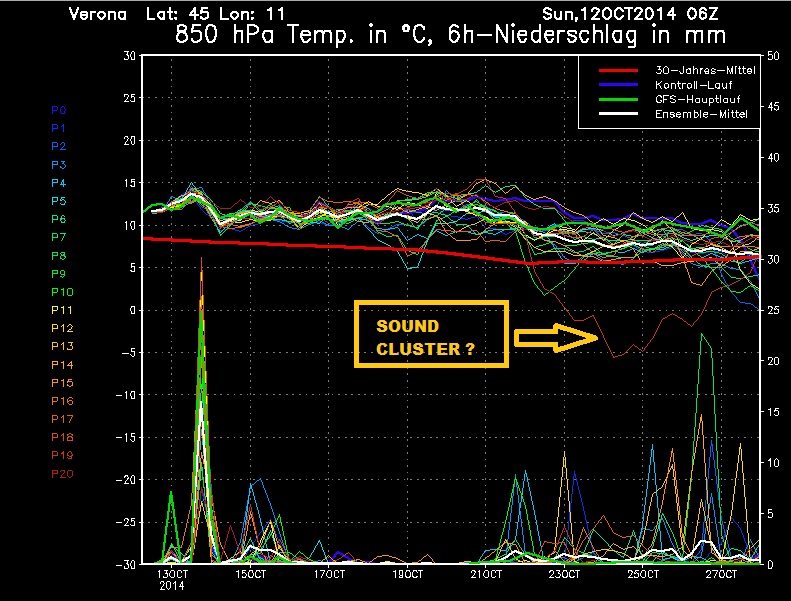The image size is (791, 601).
Task: Select the P10 ensemble member label
Action: (60, 292)
